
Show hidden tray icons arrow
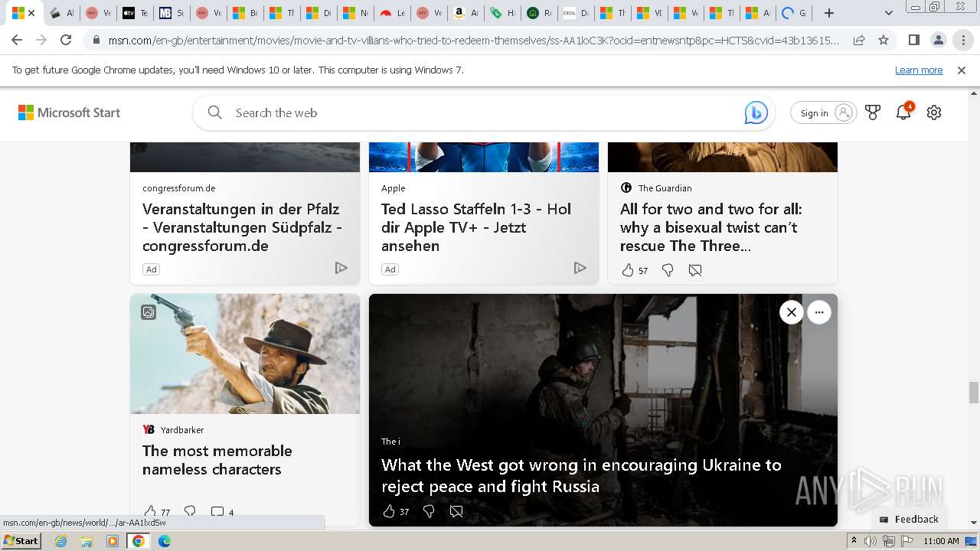pyautogui.click(x=854, y=541)
